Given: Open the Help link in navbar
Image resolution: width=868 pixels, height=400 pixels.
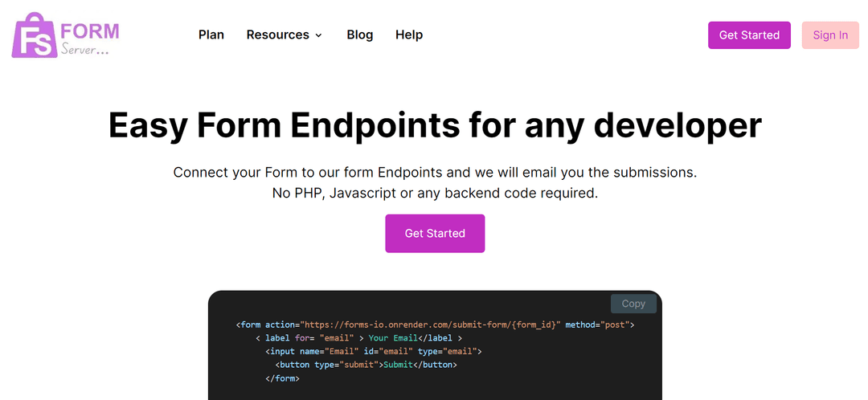Looking at the screenshot, I should tap(408, 35).
